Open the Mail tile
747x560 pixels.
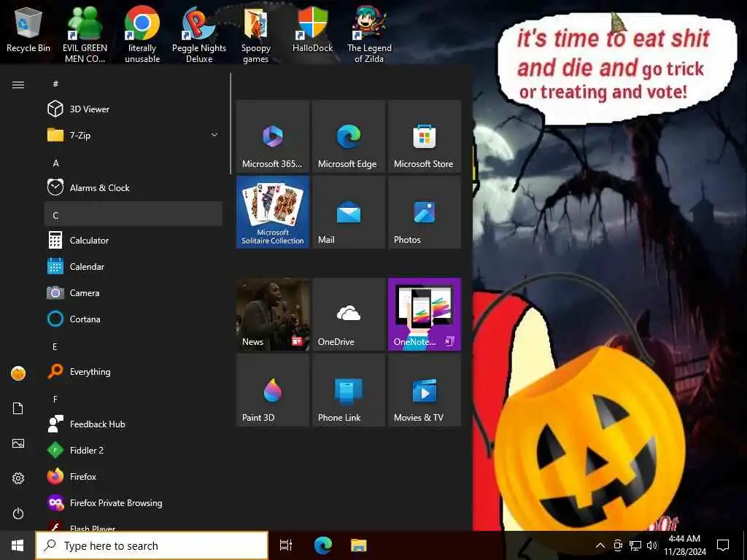pos(349,212)
